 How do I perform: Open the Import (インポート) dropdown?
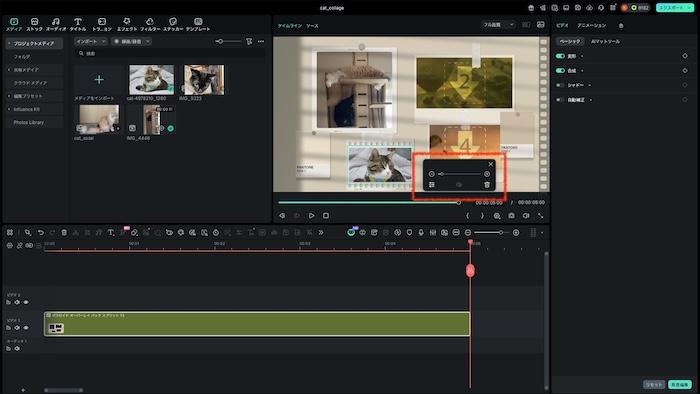pyautogui.click(x=91, y=41)
